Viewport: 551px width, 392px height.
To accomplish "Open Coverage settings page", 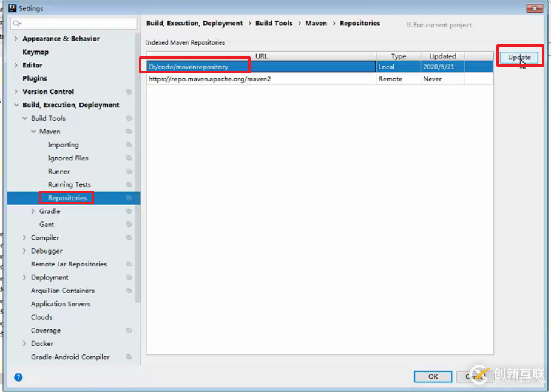I will click(x=46, y=331).
